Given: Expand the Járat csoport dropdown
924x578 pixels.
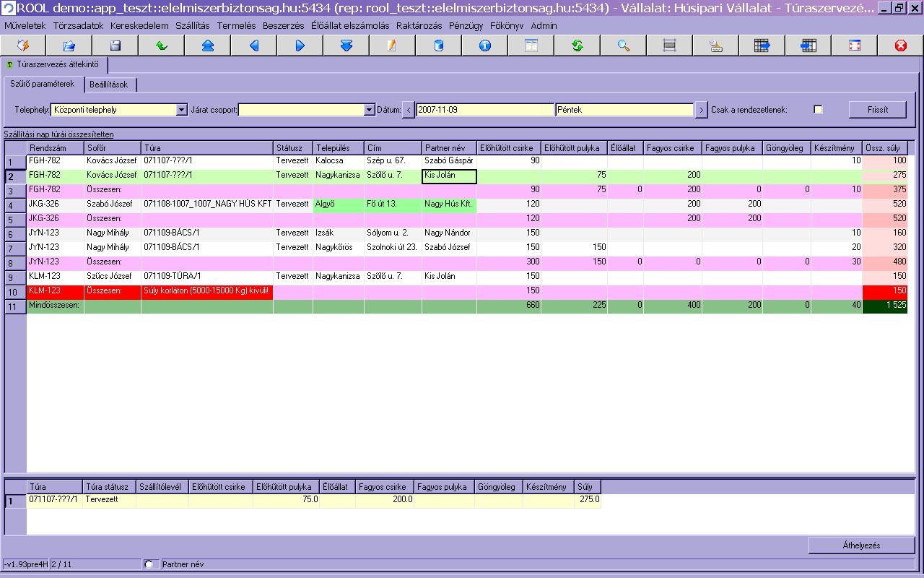Looking at the screenshot, I should 368,110.
